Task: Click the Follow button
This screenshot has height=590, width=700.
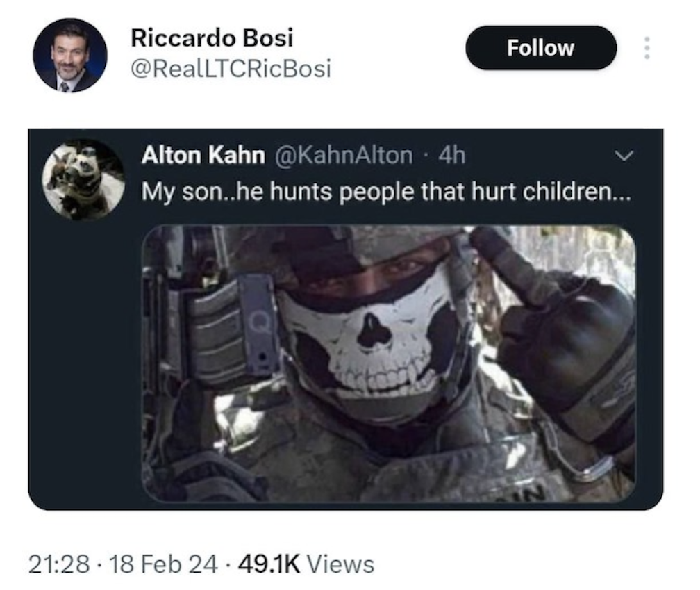Action: pos(540,48)
